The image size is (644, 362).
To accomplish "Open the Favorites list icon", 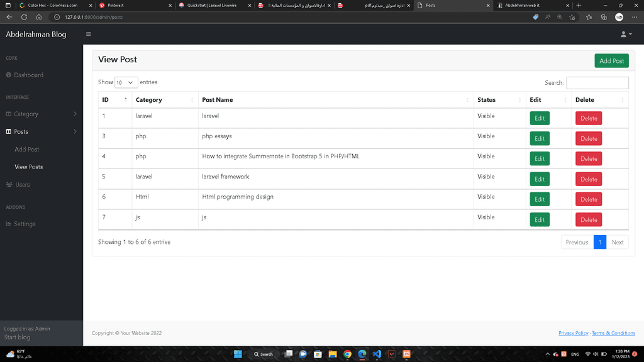I will [589, 17].
